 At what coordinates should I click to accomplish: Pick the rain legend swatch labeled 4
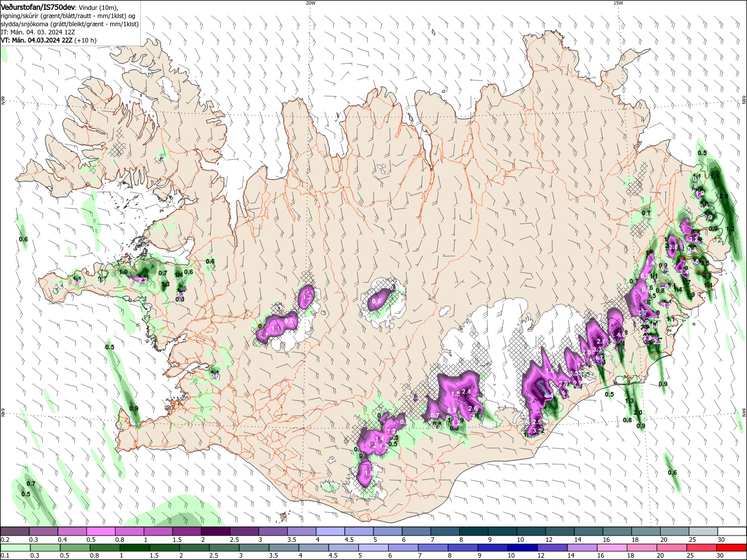point(313,548)
